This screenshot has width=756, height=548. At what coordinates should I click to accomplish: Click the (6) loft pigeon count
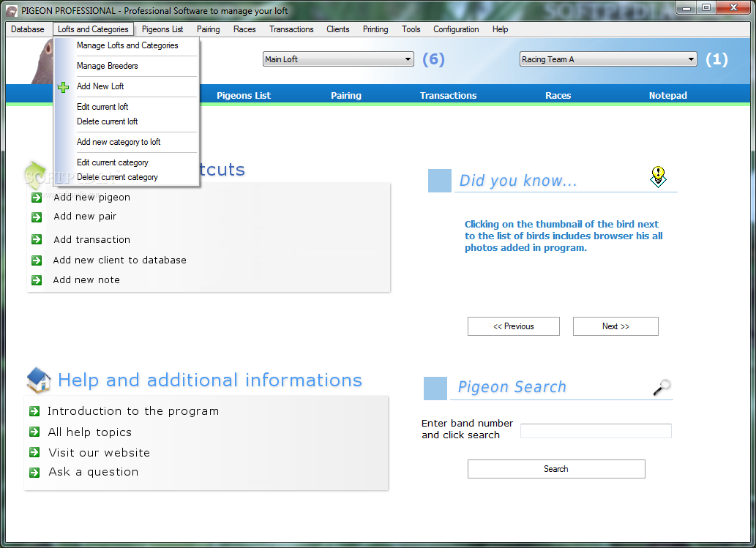coord(433,59)
